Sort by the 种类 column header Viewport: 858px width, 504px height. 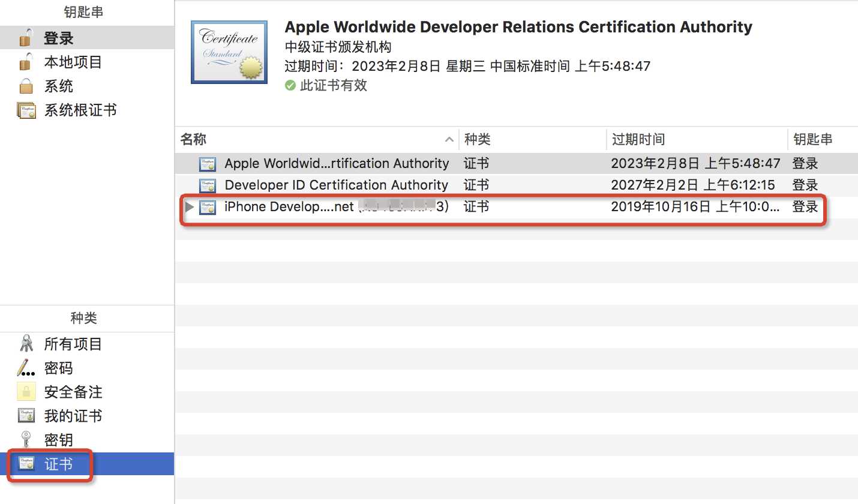533,140
